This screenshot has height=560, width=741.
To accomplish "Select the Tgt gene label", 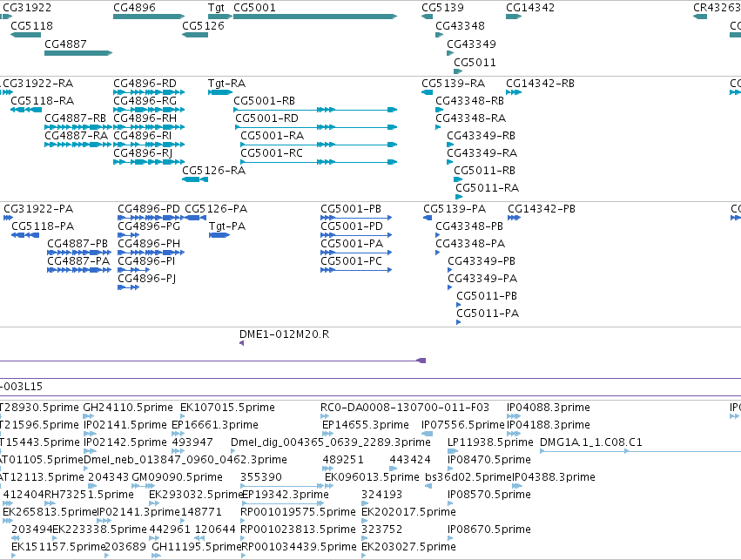I will point(216,8).
